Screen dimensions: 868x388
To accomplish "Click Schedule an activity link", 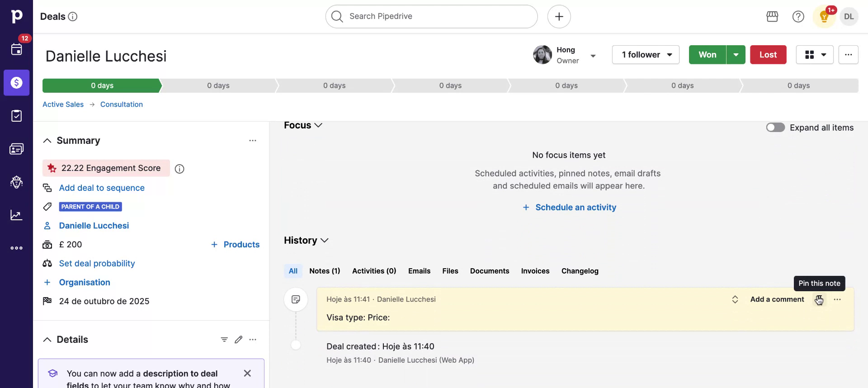I will tap(569, 207).
